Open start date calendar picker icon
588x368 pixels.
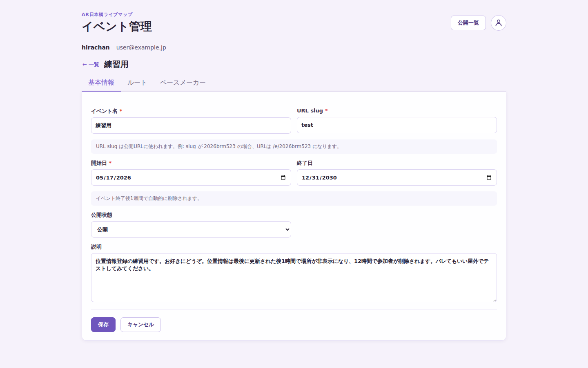point(283,177)
